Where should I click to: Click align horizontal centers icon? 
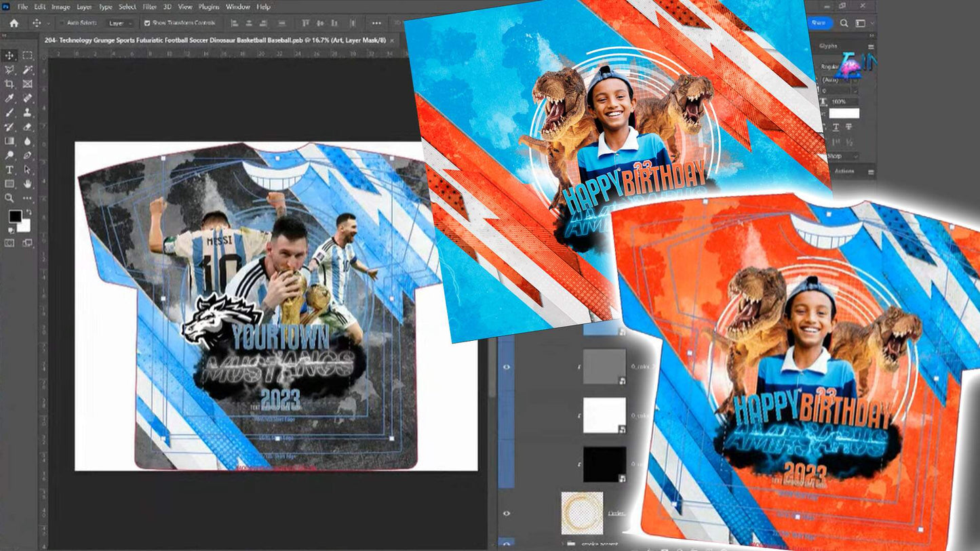click(x=250, y=23)
